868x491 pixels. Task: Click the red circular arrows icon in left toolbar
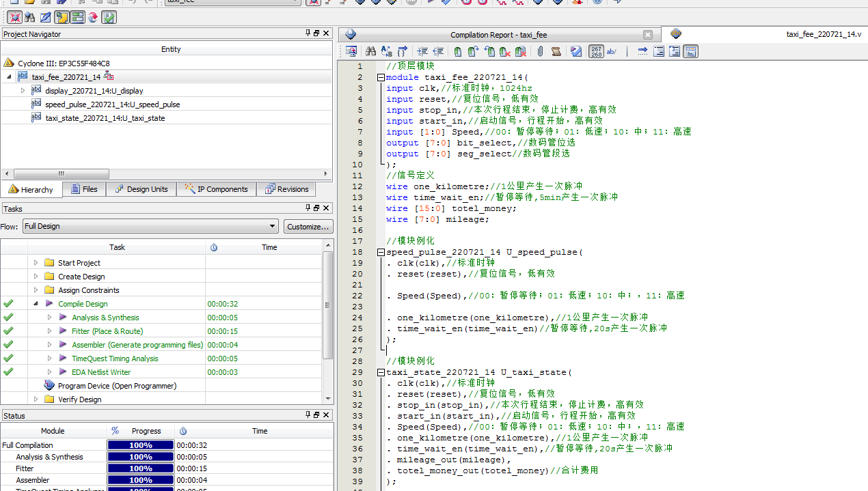pyautogui.click(x=92, y=17)
